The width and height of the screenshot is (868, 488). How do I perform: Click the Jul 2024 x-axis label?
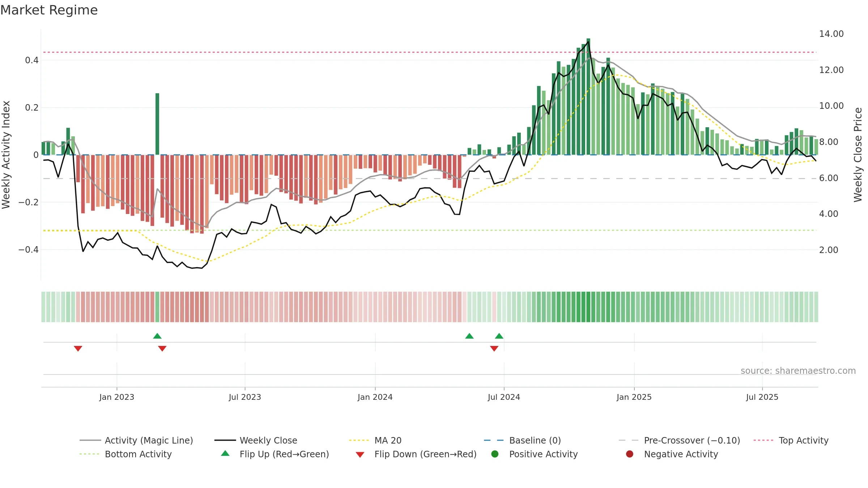[504, 397]
